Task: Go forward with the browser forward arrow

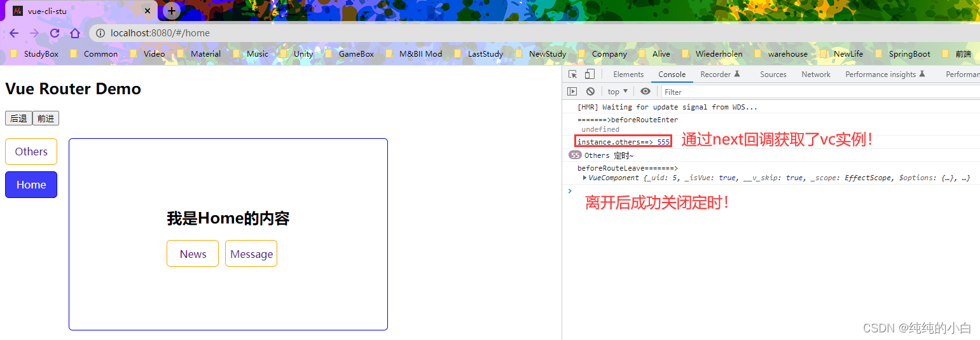Action: [x=34, y=33]
